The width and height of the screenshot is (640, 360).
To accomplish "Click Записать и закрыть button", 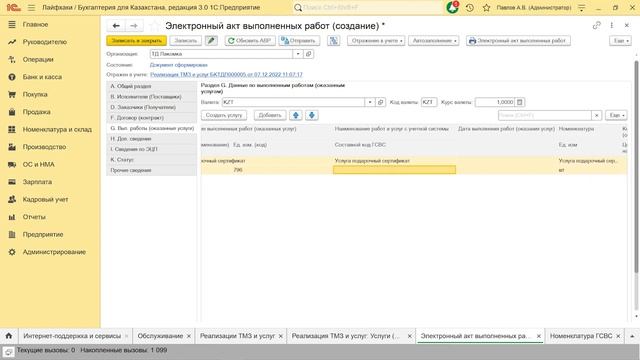I will (x=136, y=41).
